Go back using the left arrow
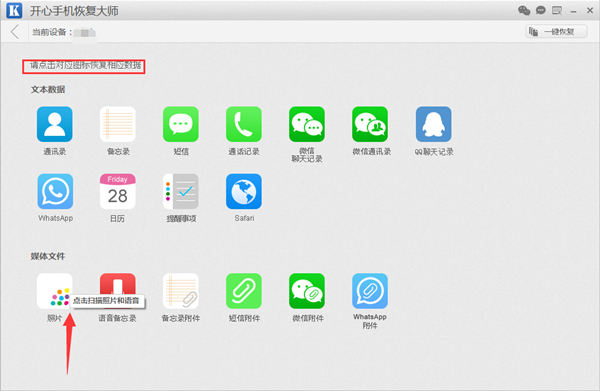The image size is (600, 391). coord(15,32)
